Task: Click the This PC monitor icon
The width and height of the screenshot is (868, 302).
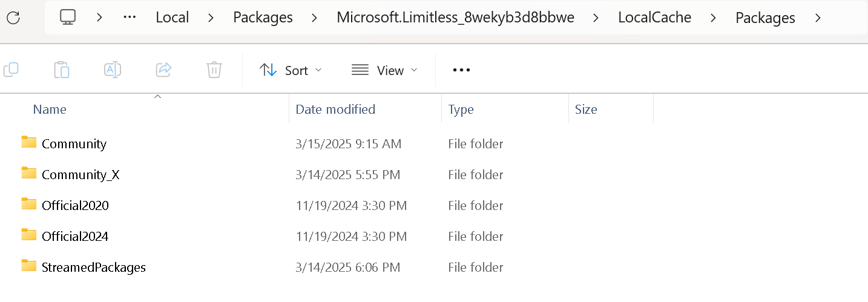Action: point(68,18)
